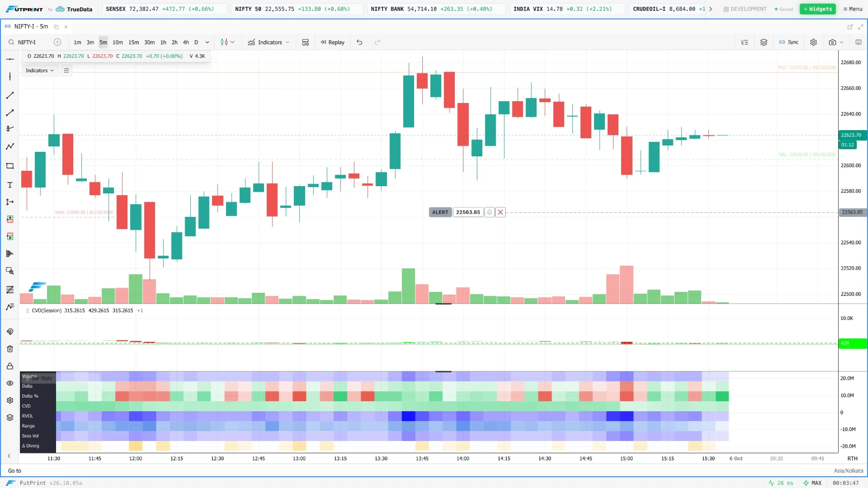The image size is (868, 488).
Task: Add symbol with plus circle icon
Action: coord(57,42)
